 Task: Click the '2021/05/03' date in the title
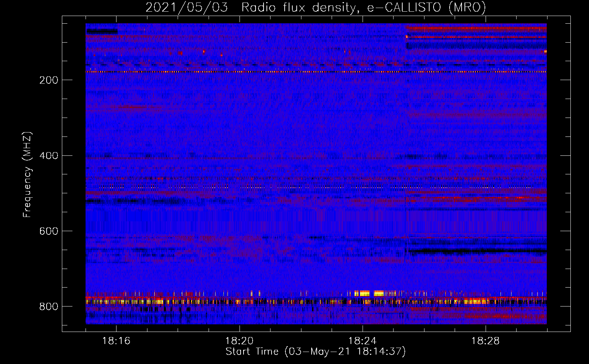point(187,7)
